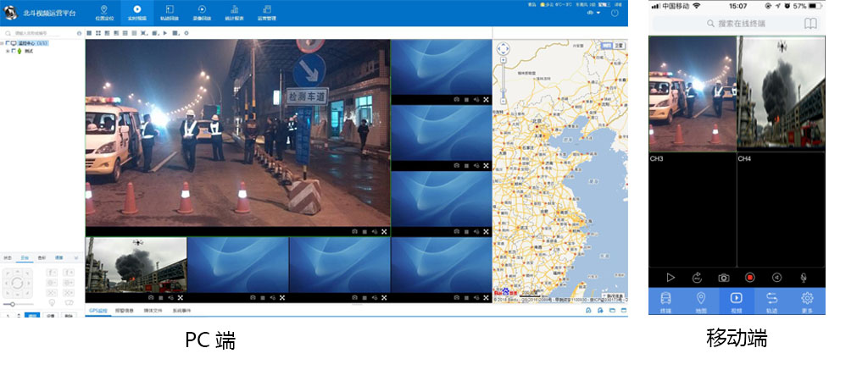868x370 pixels.
Task: Open the track playback module in top bar
Action: (x=170, y=12)
